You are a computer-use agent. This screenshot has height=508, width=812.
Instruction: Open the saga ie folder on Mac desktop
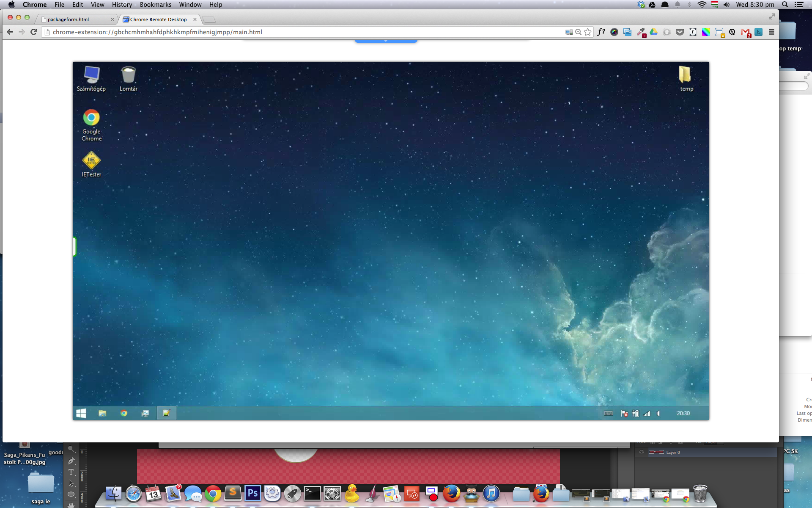[41, 488]
